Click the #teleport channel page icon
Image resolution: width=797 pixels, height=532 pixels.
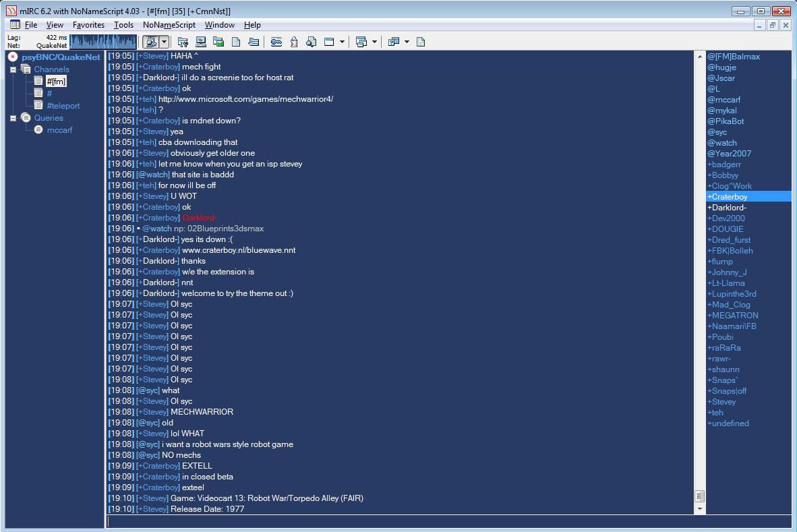pyautogui.click(x=38, y=105)
